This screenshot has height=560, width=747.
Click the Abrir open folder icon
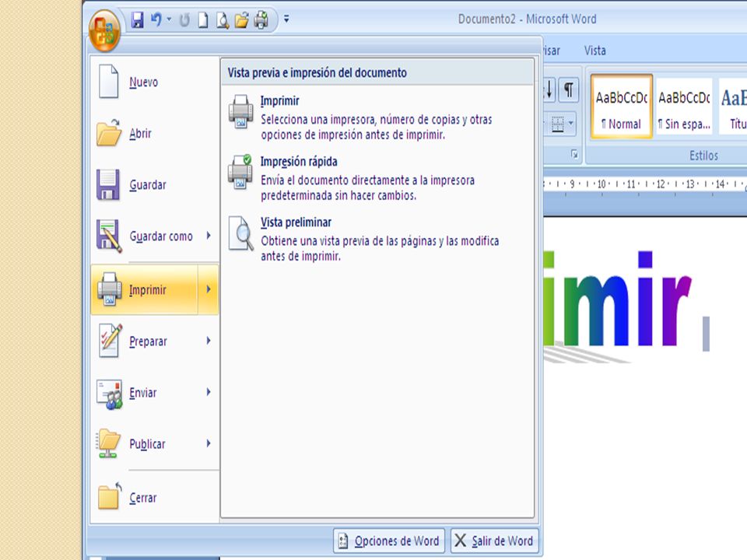point(109,132)
